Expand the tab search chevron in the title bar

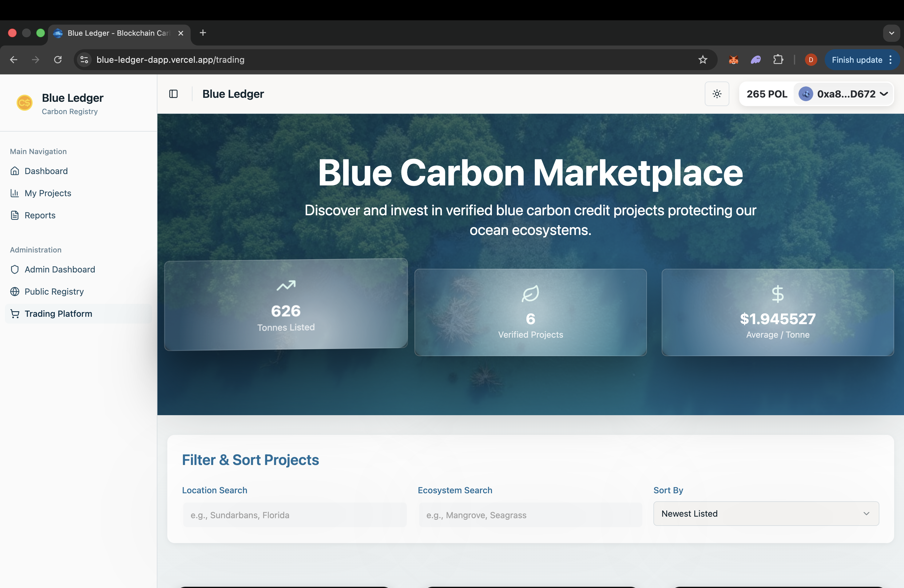pyautogui.click(x=891, y=33)
